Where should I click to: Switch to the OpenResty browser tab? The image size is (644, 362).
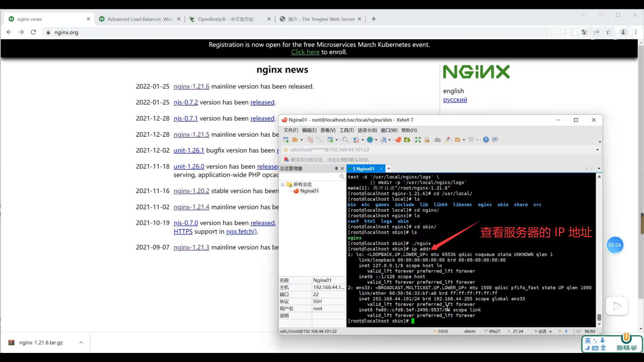point(225,19)
